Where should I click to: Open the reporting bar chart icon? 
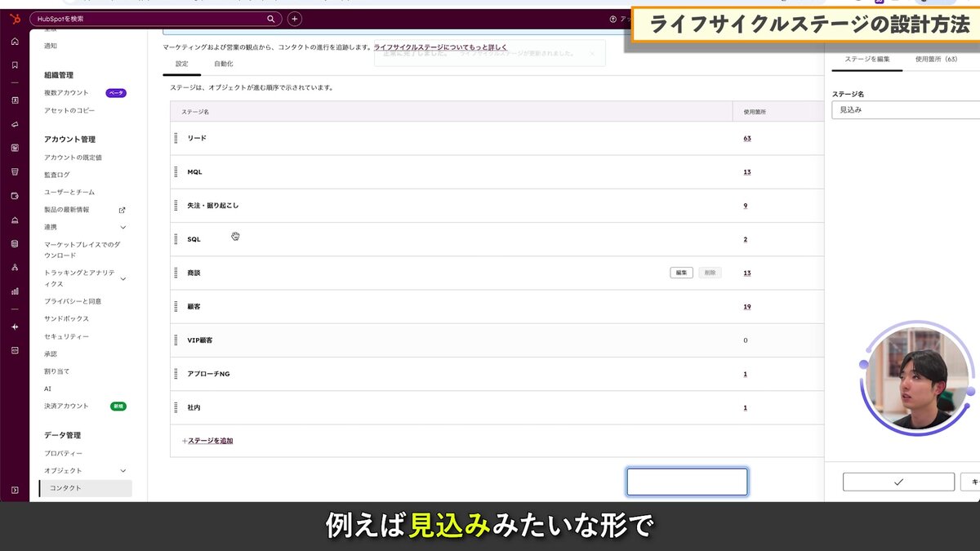15,291
